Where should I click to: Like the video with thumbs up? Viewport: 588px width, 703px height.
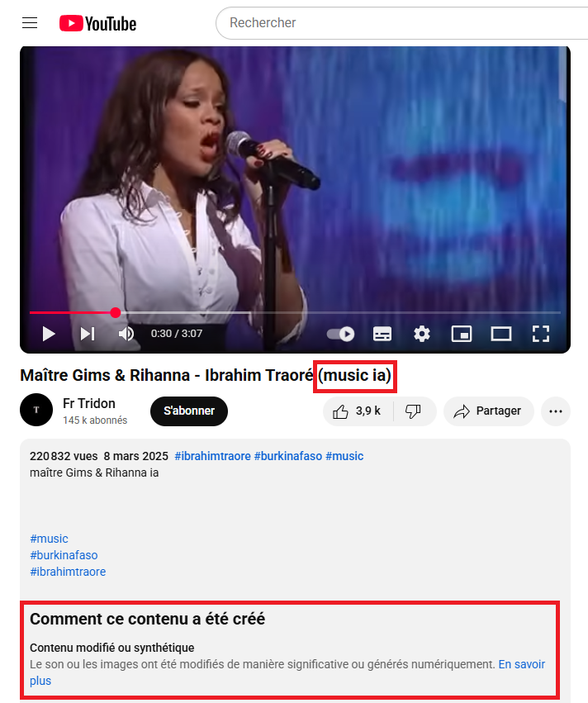pos(358,411)
